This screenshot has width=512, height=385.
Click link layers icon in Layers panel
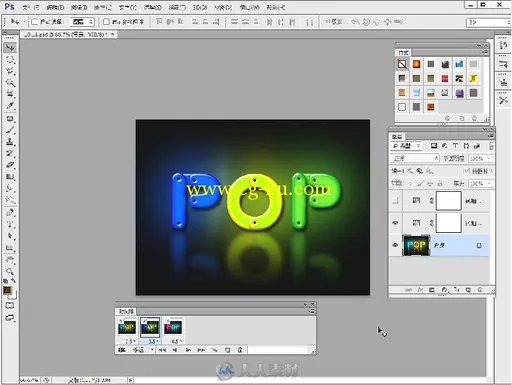408,290
